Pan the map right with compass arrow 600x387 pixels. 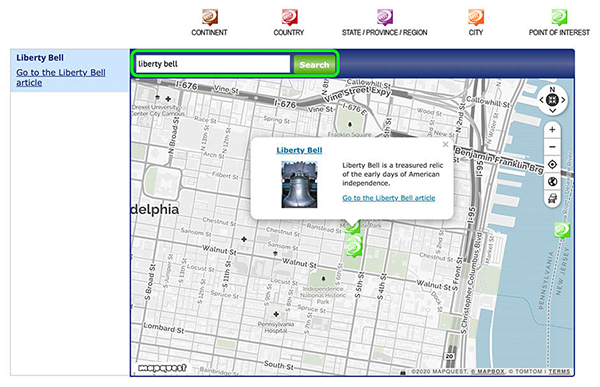[563, 100]
